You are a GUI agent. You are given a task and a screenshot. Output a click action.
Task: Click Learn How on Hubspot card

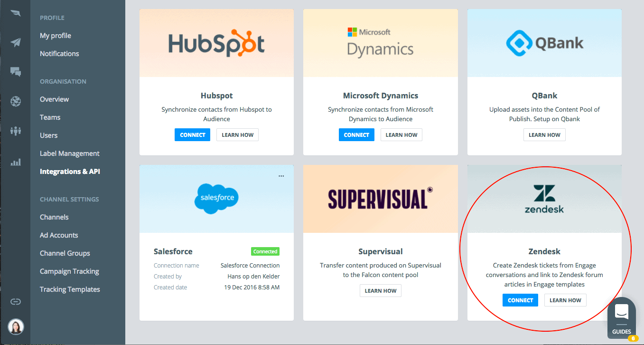click(x=237, y=135)
